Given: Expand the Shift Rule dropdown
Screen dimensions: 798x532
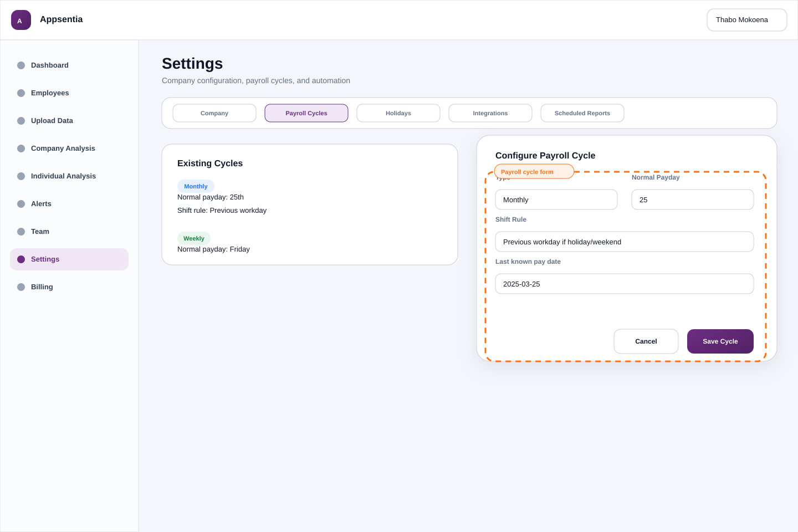Looking at the screenshot, I should point(625,242).
